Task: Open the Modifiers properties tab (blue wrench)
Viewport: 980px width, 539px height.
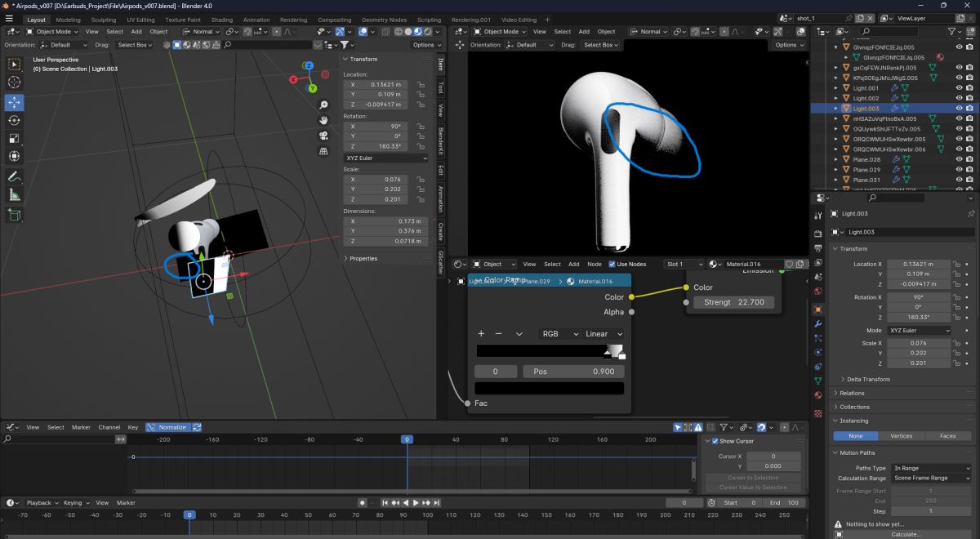Action: coord(818,324)
